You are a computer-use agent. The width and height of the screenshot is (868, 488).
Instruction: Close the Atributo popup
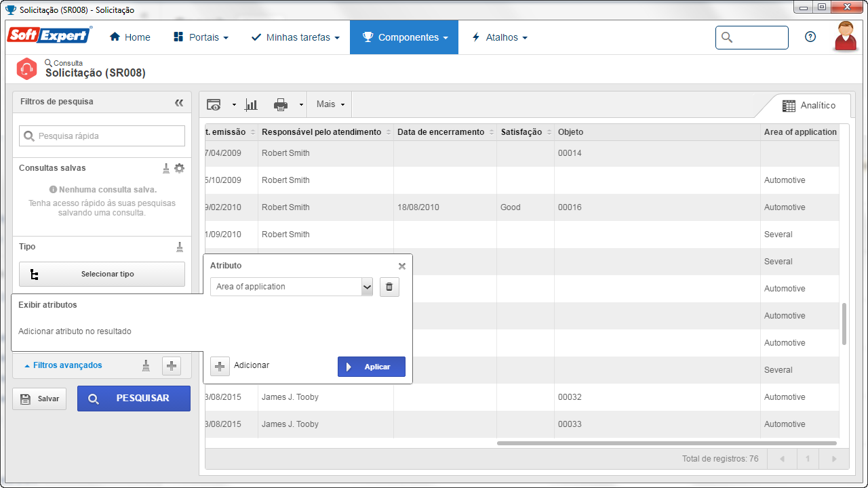402,266
